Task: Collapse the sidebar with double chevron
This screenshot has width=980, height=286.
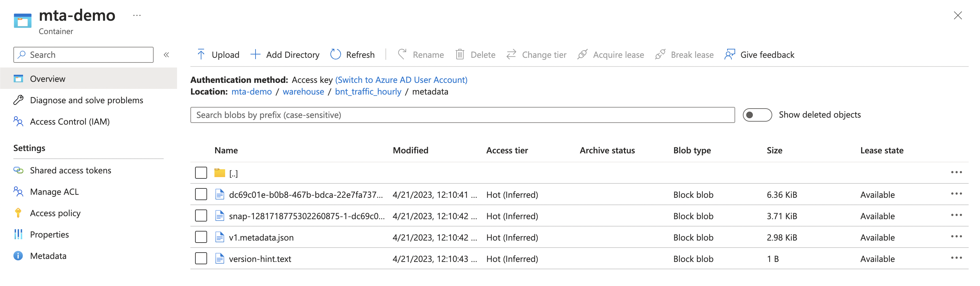Action: pos(166,55)
